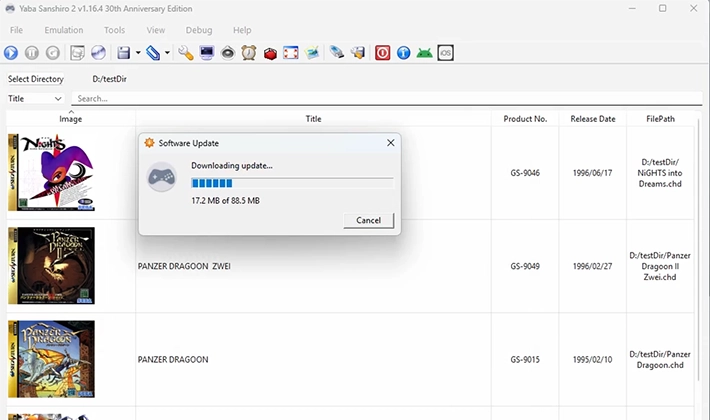Select the Panzer Dragoon cover art thumbnail
Viewport: 710px width, 420px height.
[51, 359]
